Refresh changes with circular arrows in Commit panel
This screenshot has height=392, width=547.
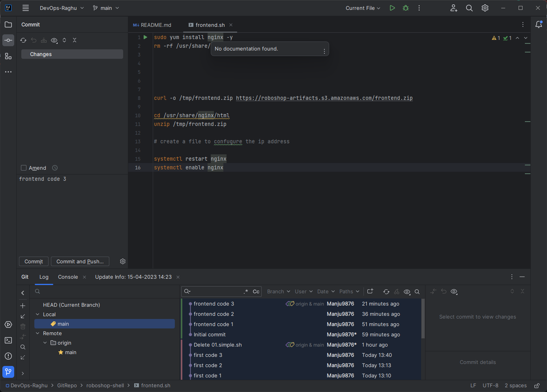[x=23, y=40]
